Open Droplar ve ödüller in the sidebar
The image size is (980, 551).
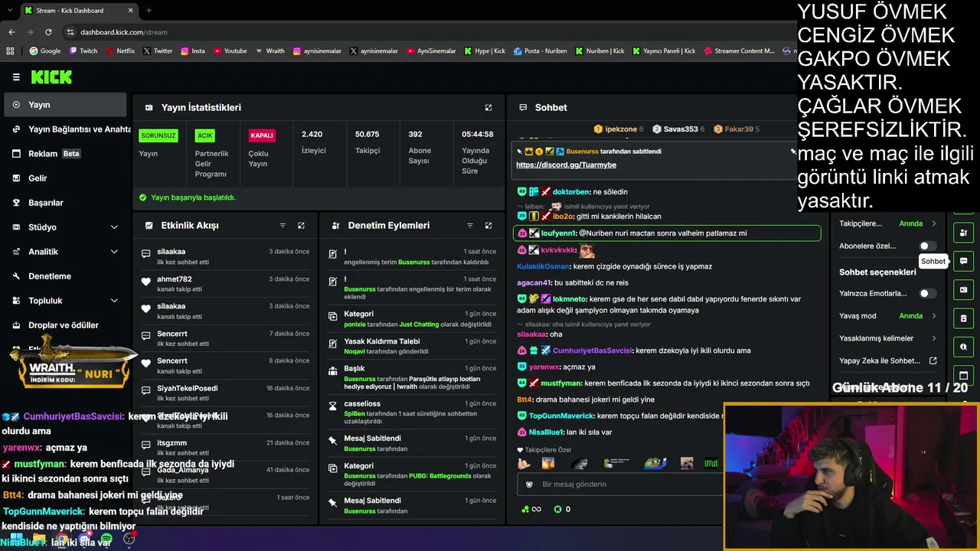coord(66,325)
